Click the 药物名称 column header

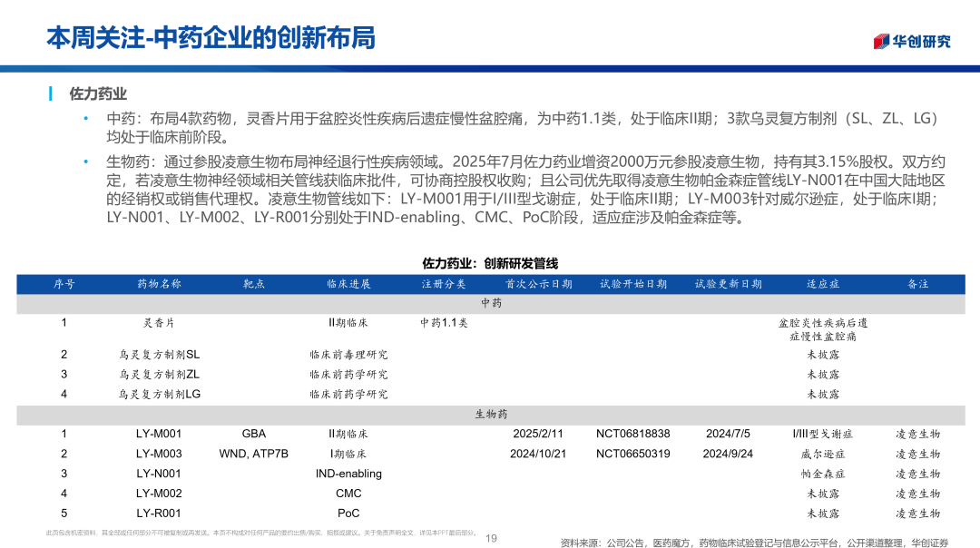click(x=159, y=284)
